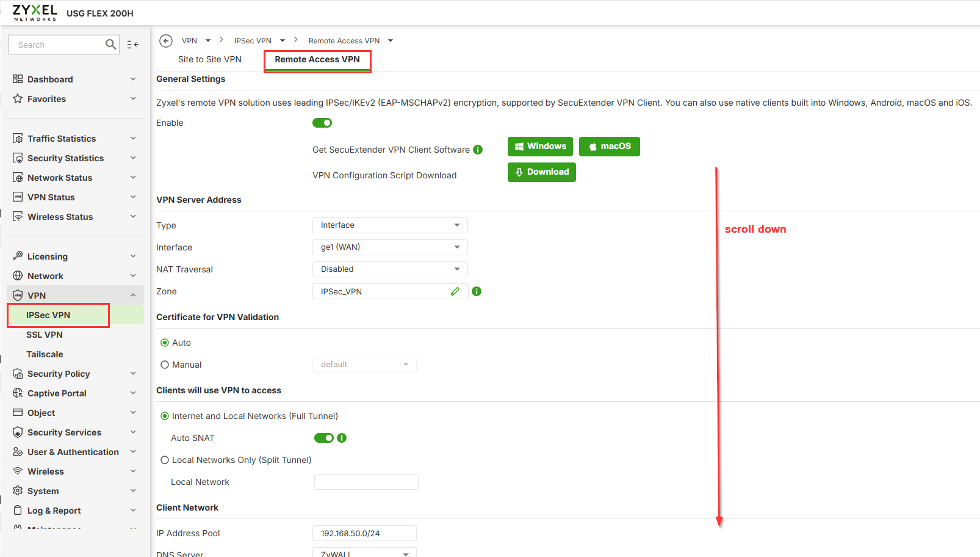Click the IPSec VPN breadcrumb link
The width and height of the screenshot is (980, 557).
tap(253, 41)
